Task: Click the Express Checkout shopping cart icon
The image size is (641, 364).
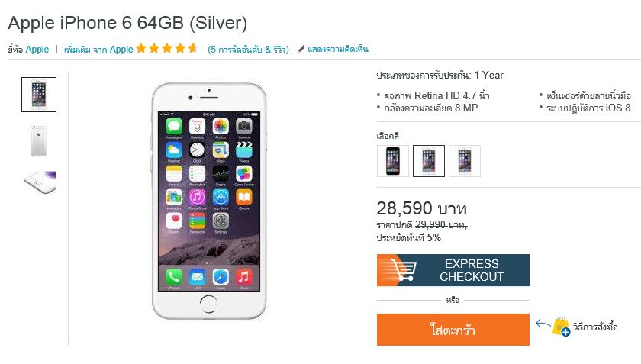Action: [x=404, y=270]
